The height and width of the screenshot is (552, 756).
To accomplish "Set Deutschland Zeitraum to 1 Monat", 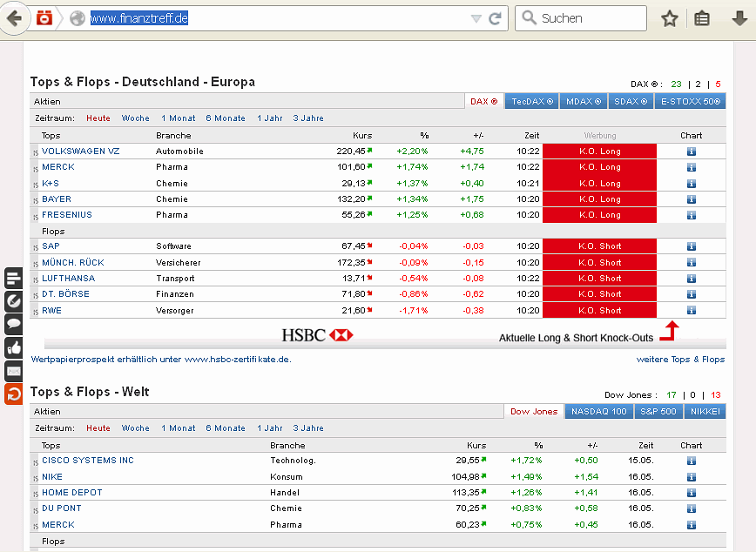I will (179, 118).
